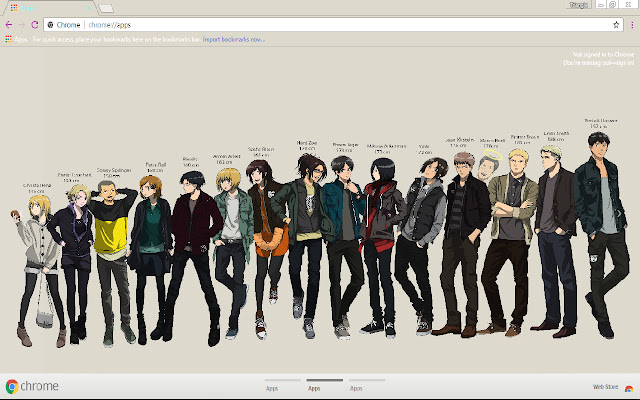
Task: Open the profile name button in title bar
Action: tap(578, 5)
